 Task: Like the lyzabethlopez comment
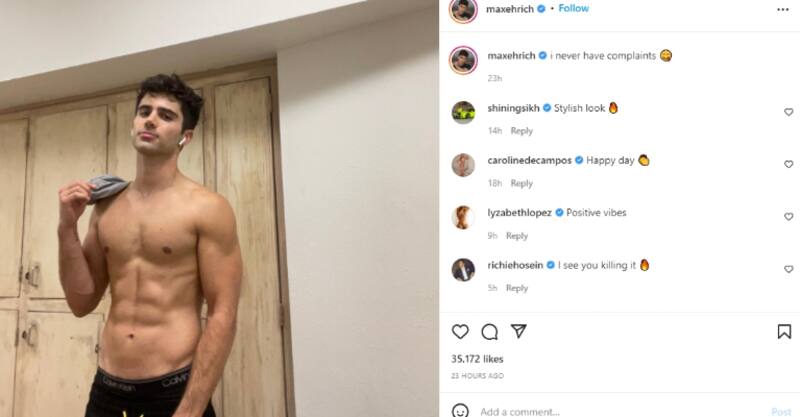click(x=788, y=216)
